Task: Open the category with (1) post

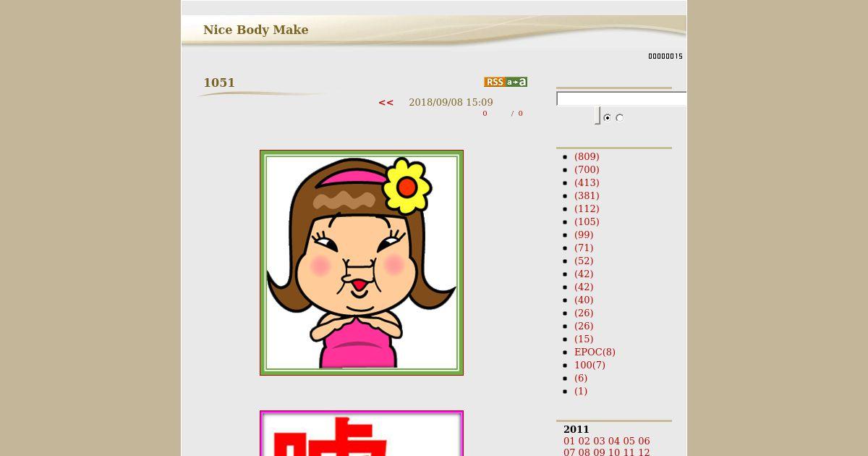Action: click(581, 391)
